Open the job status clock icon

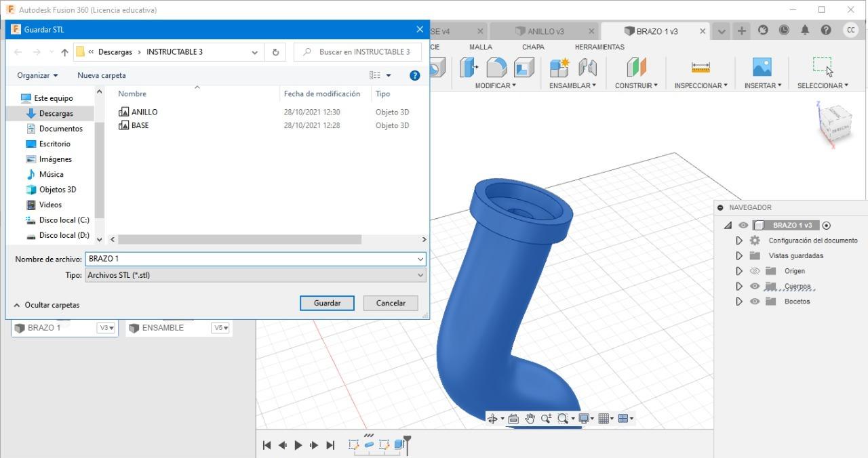pos(784,30)
